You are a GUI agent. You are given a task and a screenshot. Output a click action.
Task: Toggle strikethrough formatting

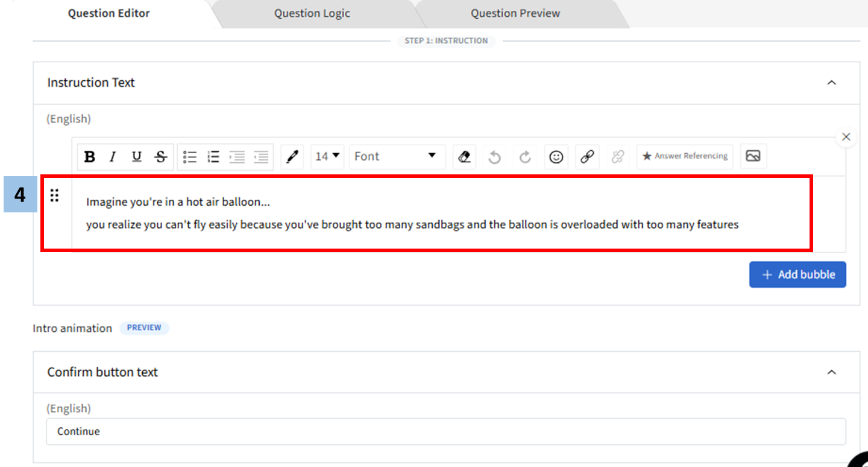click(x=160, y=157)
